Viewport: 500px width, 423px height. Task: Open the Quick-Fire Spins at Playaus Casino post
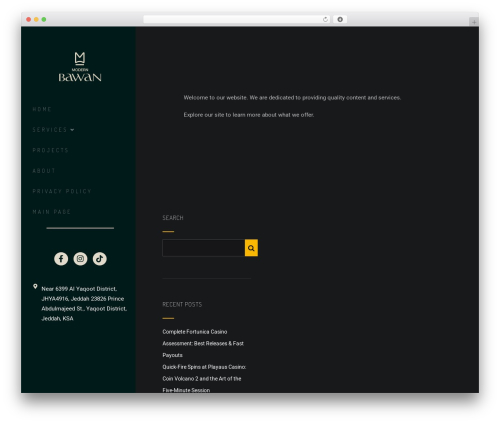click(204, 379)
